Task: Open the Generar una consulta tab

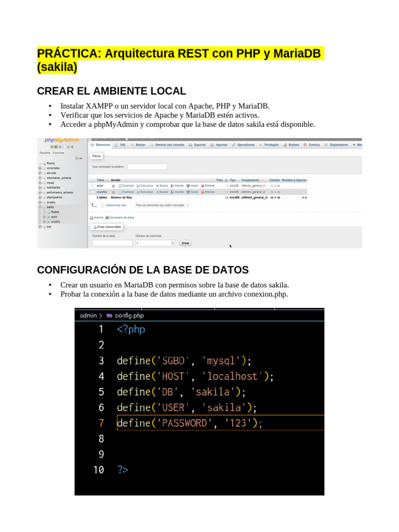Action: pos(167,145)
